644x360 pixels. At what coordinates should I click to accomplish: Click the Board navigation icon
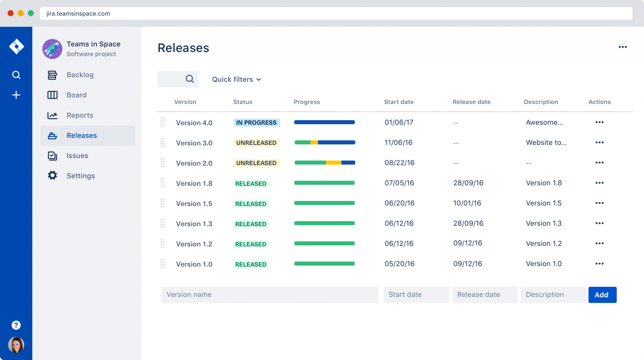(x=52, y=95)
